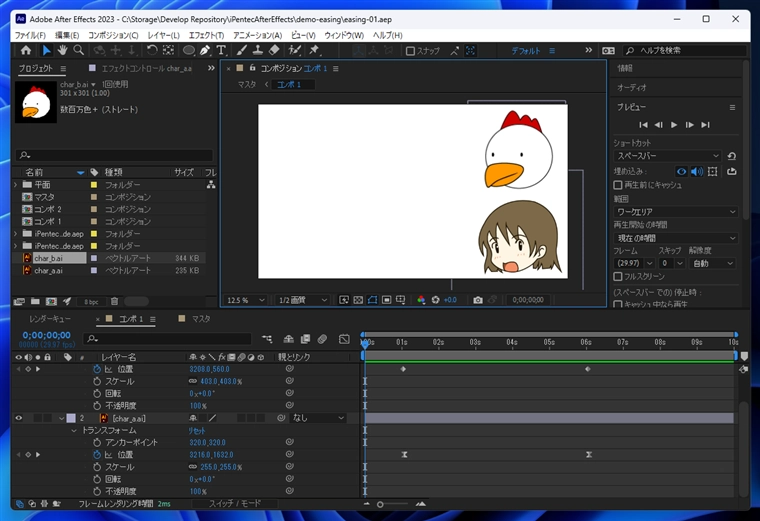
Task: Click the region of interest icon in viewer
Action: click(x=386, y=300)
